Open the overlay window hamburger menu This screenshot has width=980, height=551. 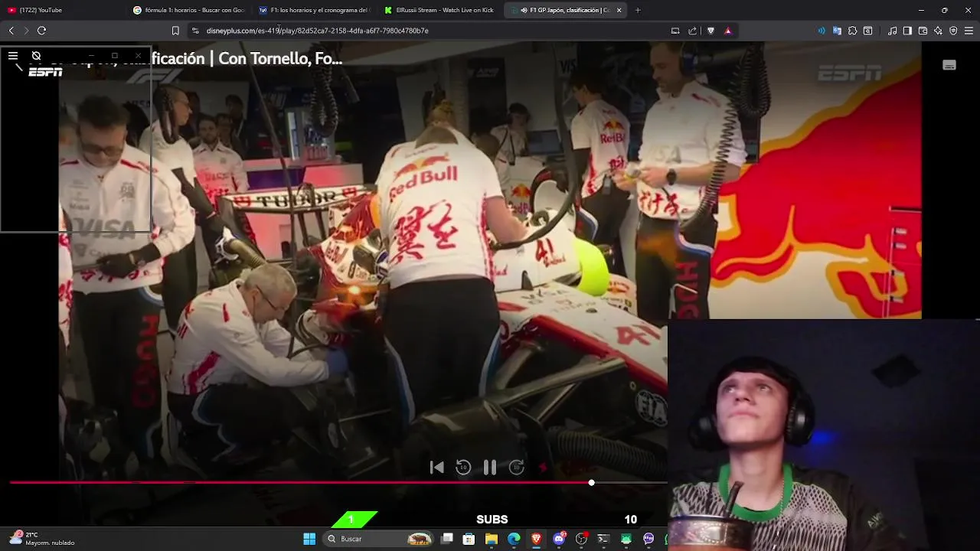(x=13, y=56)
